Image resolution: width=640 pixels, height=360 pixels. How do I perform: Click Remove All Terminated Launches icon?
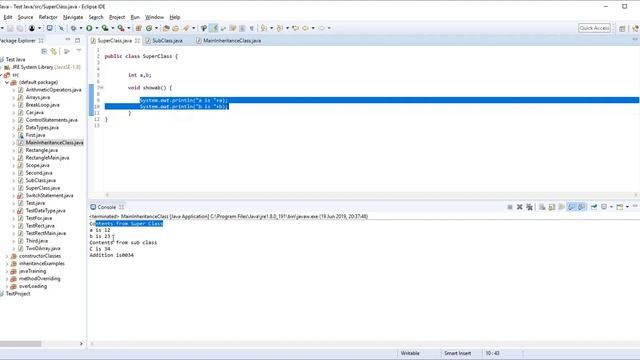529,207
